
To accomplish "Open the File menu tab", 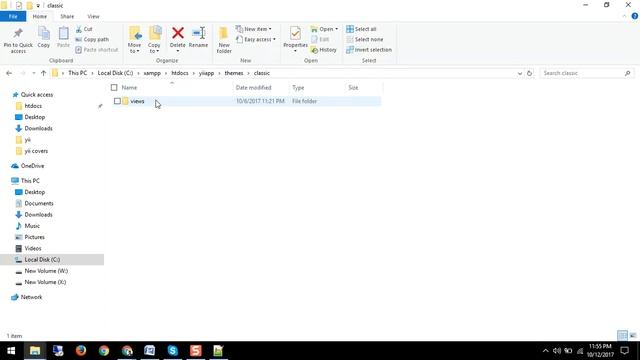I will [13, 16].
